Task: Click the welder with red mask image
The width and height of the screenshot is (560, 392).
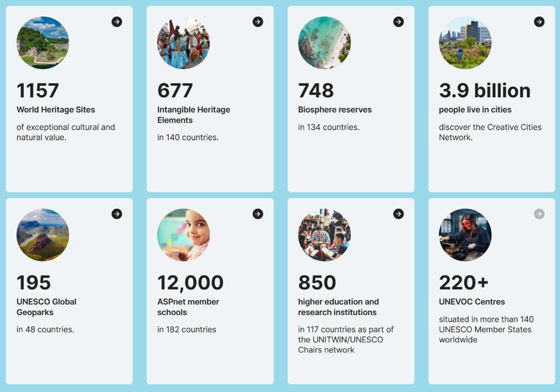Action: coord(465,235)
